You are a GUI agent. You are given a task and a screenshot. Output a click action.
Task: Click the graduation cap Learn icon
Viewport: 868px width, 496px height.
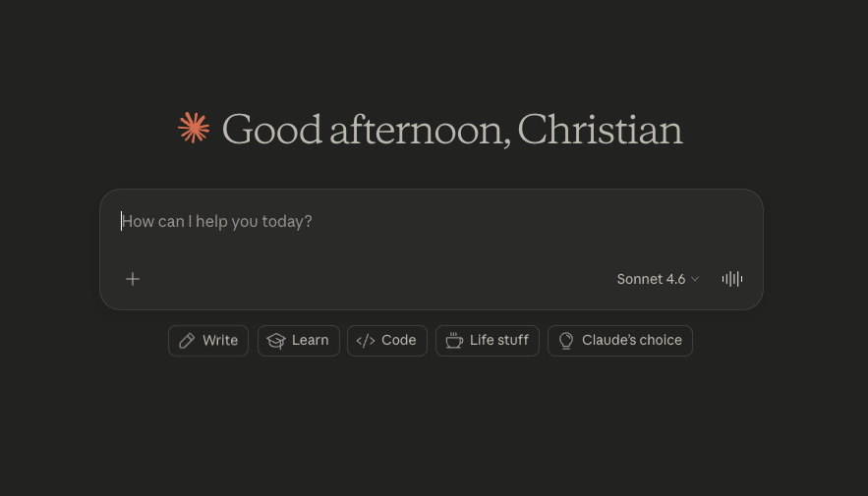pos(276,341)
